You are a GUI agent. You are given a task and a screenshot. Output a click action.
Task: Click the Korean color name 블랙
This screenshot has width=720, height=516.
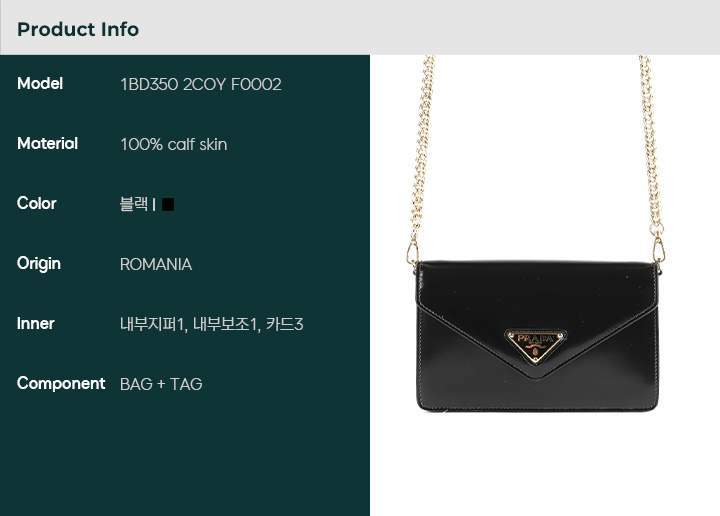(x=134, y=204)
